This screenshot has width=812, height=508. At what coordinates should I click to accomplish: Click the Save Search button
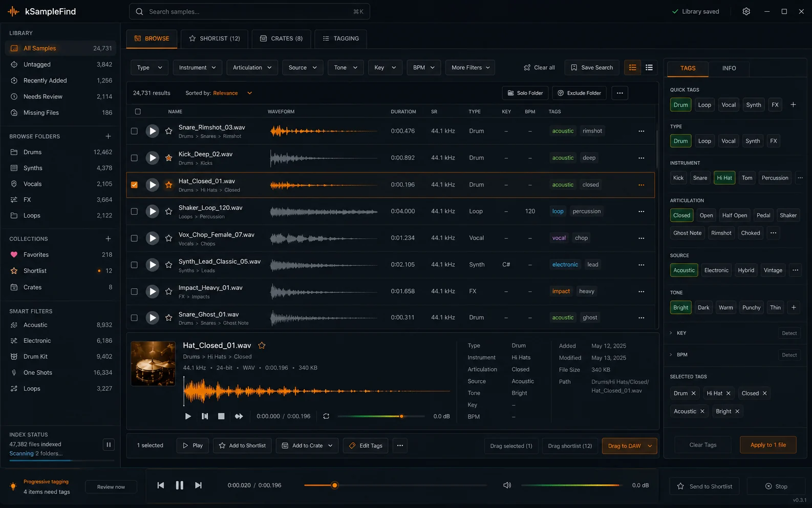[592, 68]
